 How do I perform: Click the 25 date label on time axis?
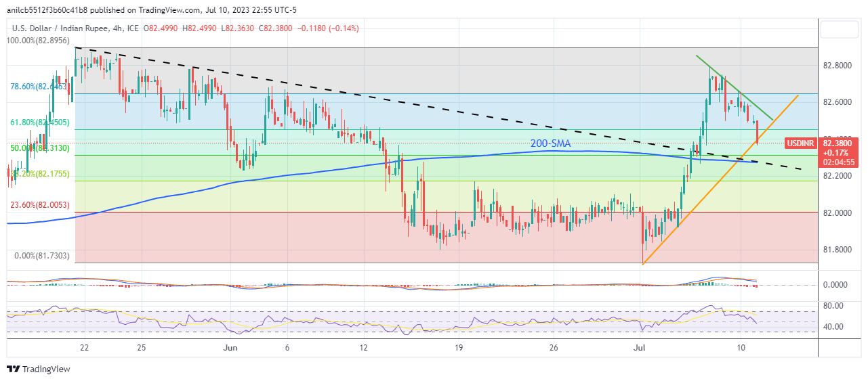141,348
